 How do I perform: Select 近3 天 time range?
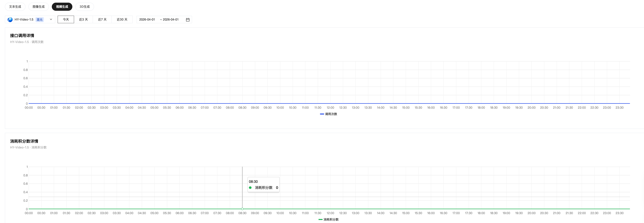tap(83, 19)
